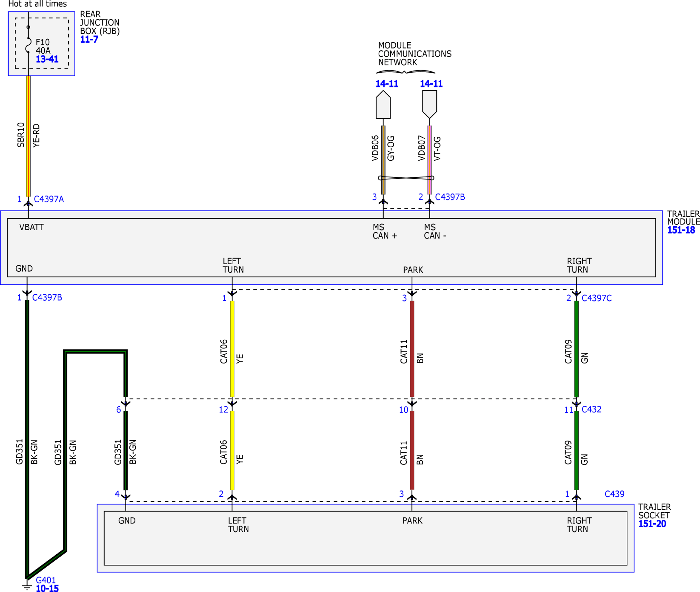Screen dimensions: 700x592
Task: Open the F10 fuse 13-41 page link
Action: [x=47, y=59]
